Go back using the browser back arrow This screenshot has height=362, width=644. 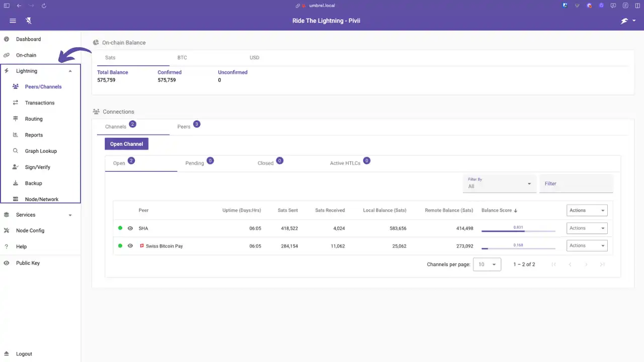click(19, 6)
